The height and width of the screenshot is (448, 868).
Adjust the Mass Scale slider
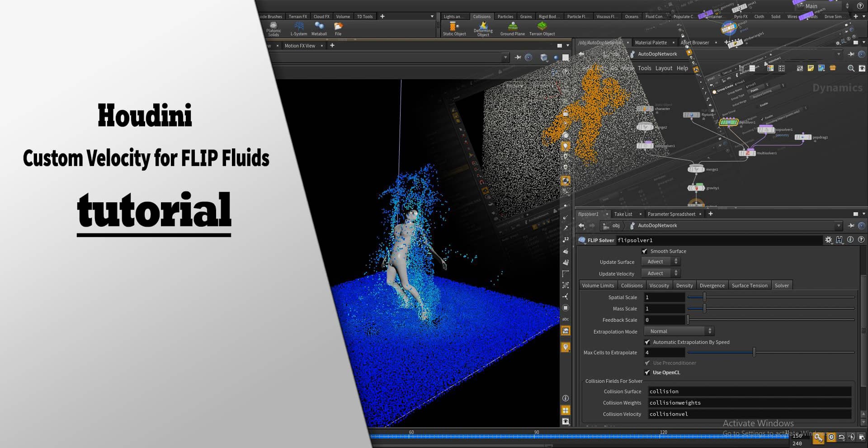pyautogui.click(x=771, y=308)
